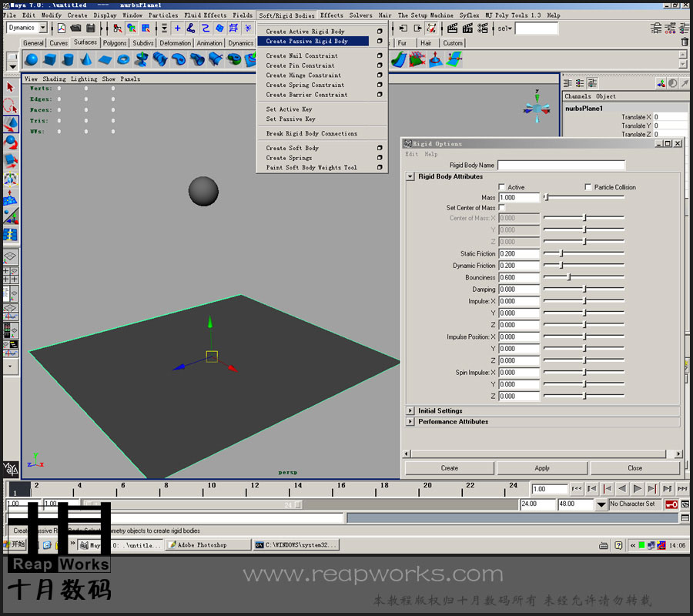
Task: Click the save scene disk icon
Action: point(91,28)
